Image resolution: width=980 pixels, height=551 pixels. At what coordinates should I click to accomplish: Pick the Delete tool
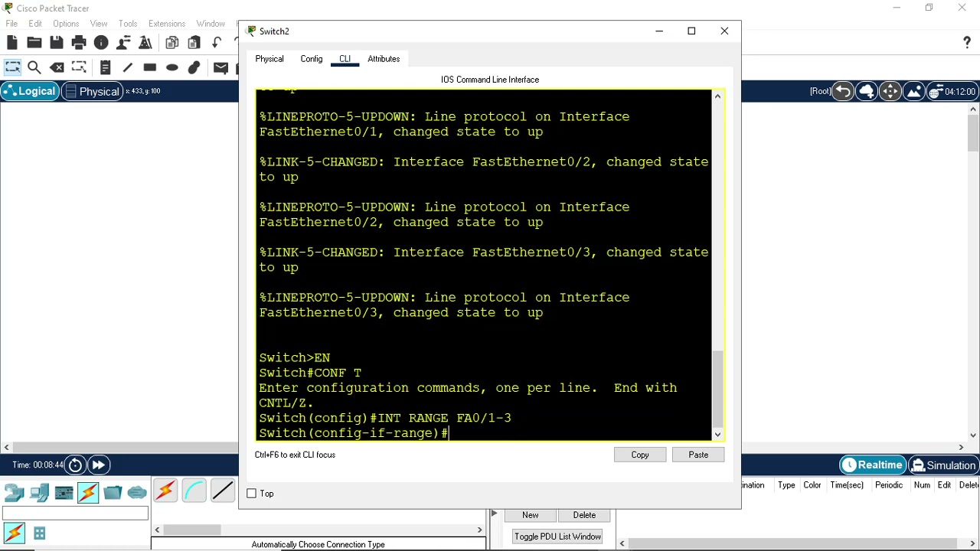pos(57,67)
